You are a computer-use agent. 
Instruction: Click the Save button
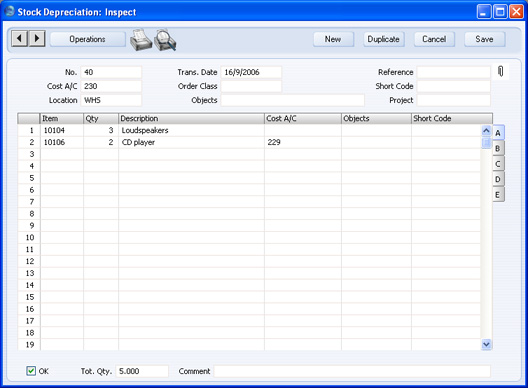[485, 39]
